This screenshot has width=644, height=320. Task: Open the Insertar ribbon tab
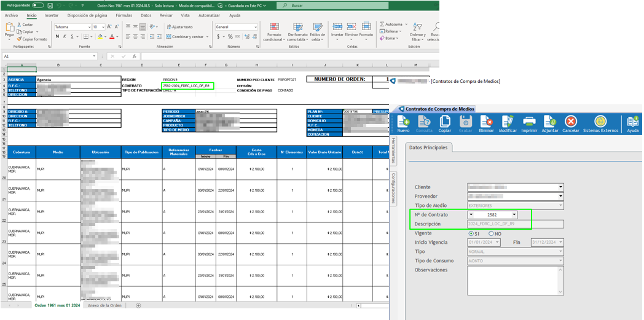coord(52,15)
